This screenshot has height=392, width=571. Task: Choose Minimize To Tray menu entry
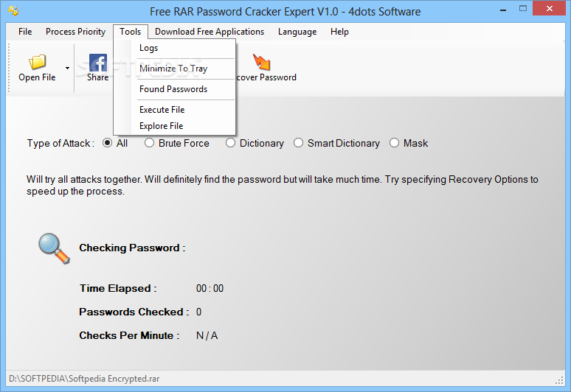click(x=175, y=69)
